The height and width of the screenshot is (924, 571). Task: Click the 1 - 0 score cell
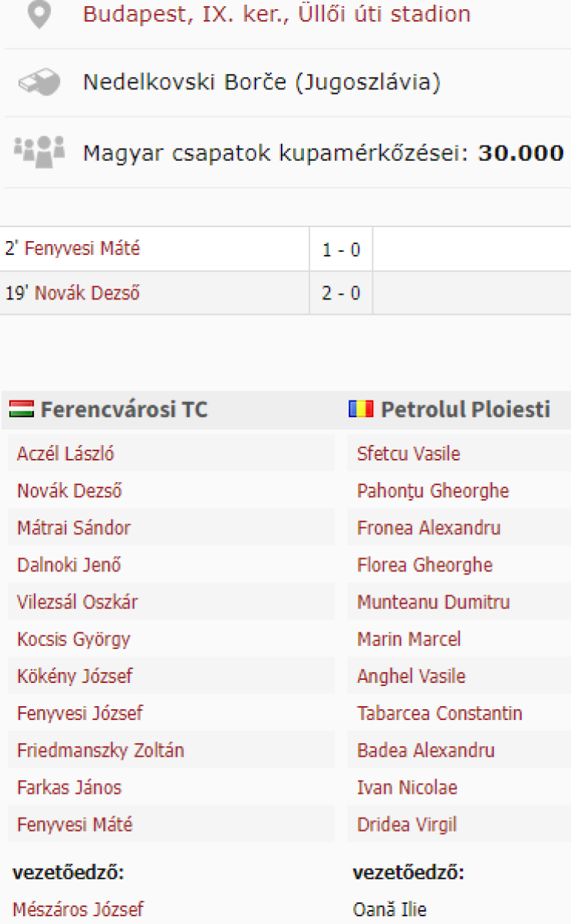coord(341,249)
